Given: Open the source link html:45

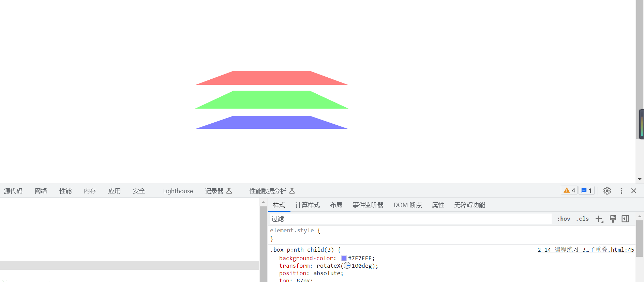Looking at the screenshot, I should pos(586,250).
